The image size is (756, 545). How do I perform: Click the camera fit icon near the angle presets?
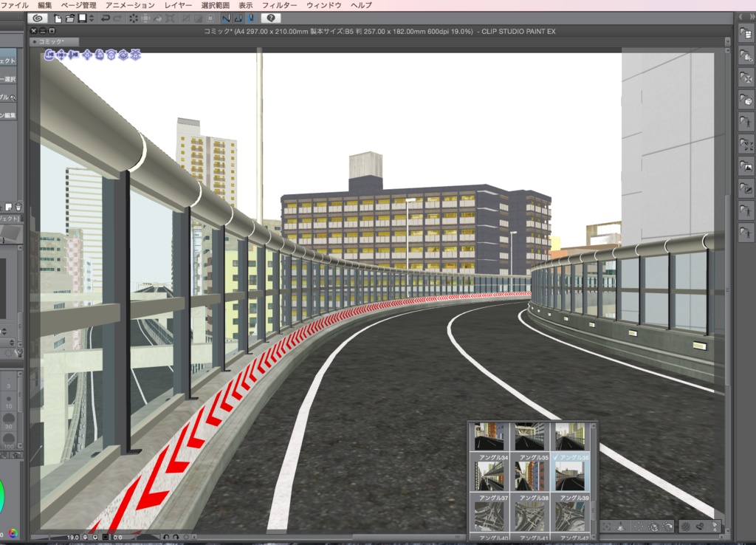[606, 526]
